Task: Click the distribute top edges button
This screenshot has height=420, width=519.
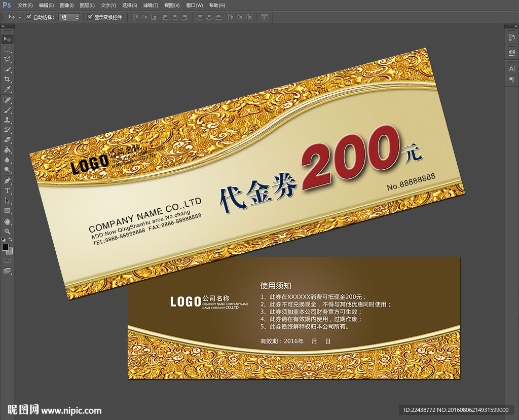Action: (200, 17)
